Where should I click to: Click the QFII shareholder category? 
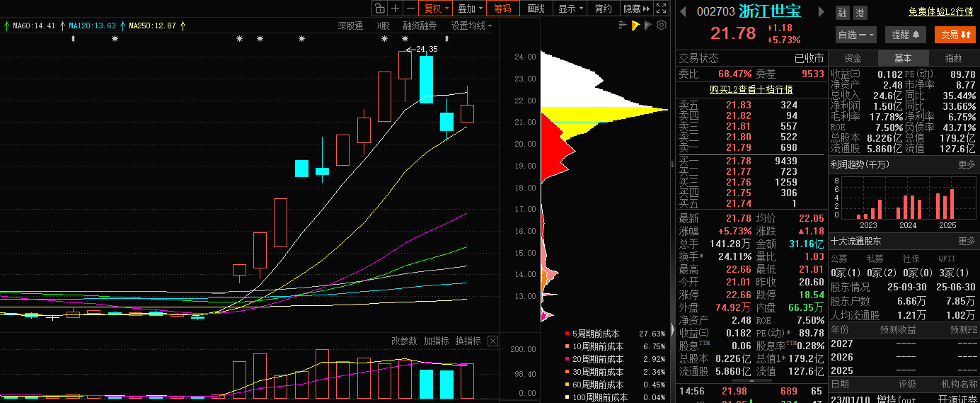[x=947, y=261]
